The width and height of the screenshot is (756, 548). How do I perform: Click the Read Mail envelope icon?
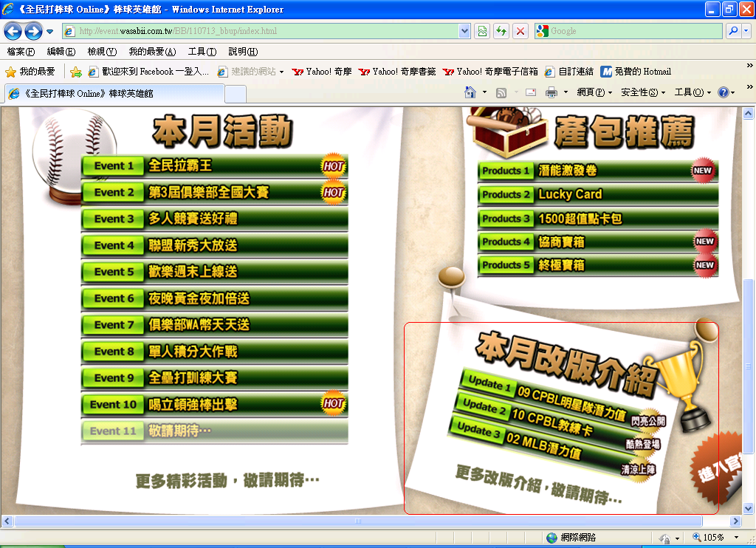coord(531,92)
